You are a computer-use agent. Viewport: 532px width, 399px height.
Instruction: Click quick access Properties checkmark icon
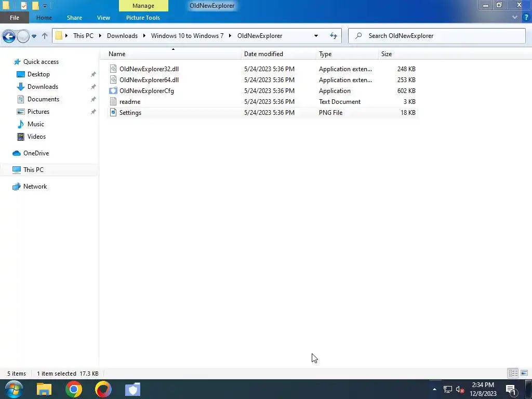pos(23,5)
